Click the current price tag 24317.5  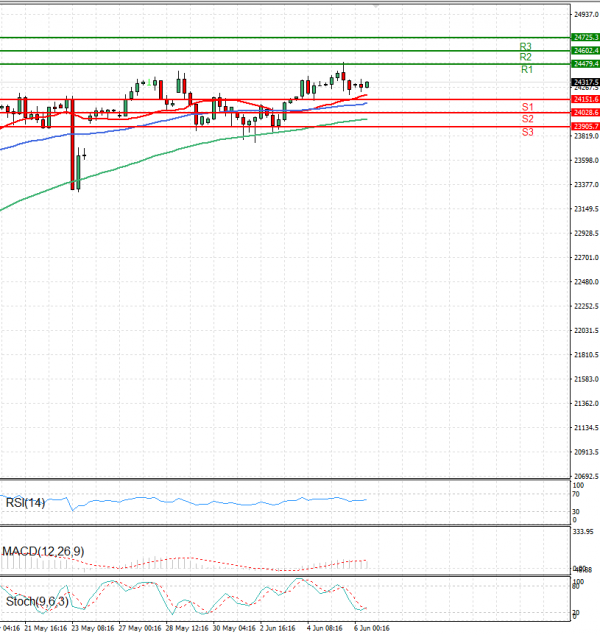585,82
